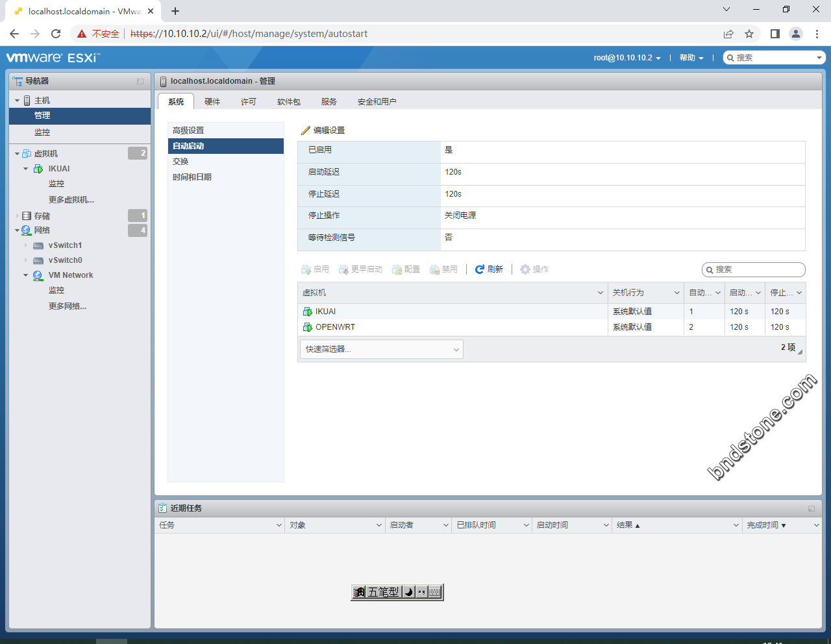This screenshot has width=831, height=644.
Task: Open the task column dropdown in recent tasks
Action: coord(279,525)
